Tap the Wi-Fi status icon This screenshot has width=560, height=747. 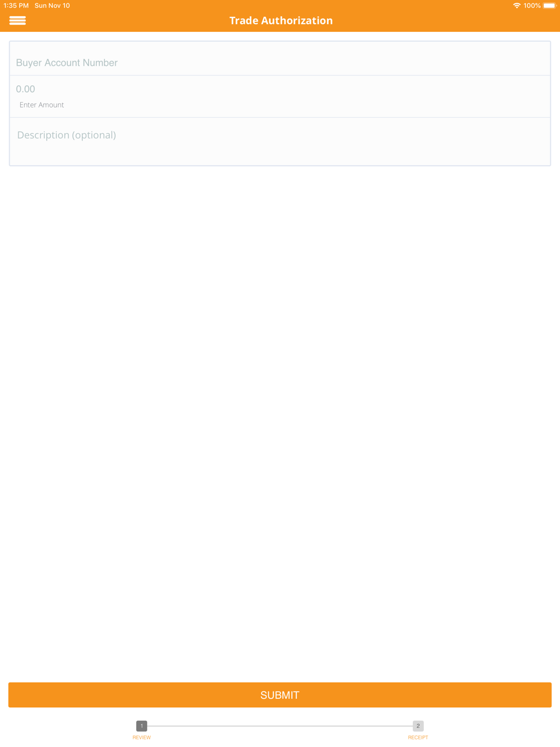(516, 6)
